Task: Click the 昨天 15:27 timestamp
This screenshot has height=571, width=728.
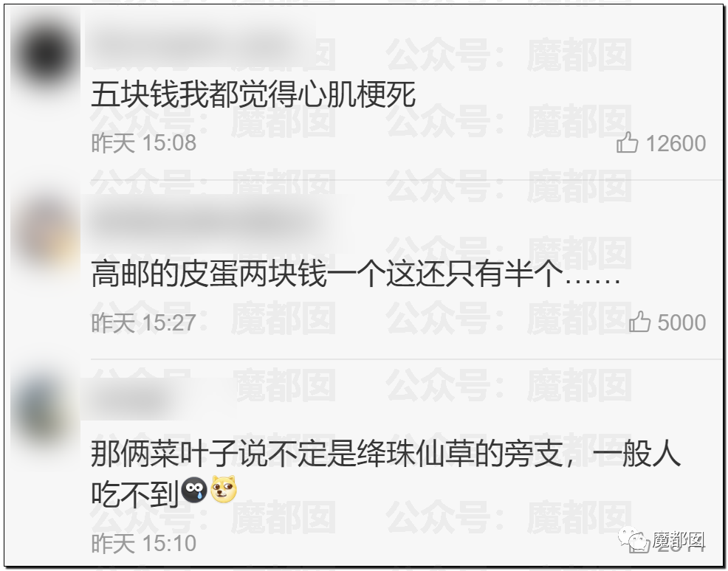Action: [x=143, y=322]
